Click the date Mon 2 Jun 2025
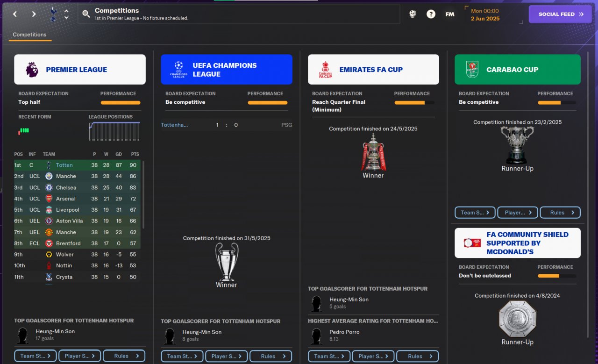 click(485, 15)
